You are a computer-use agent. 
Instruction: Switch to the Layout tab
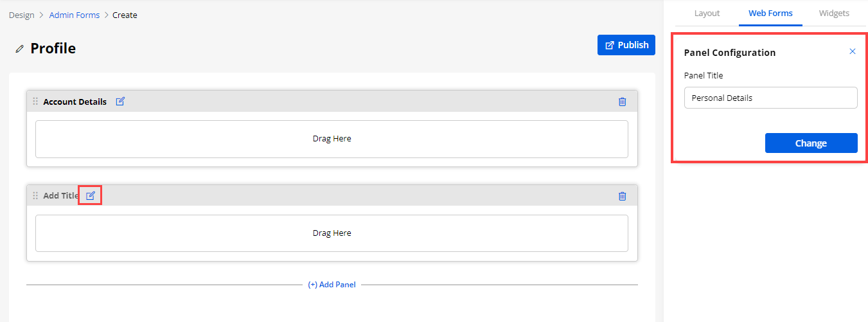(707, 13)
